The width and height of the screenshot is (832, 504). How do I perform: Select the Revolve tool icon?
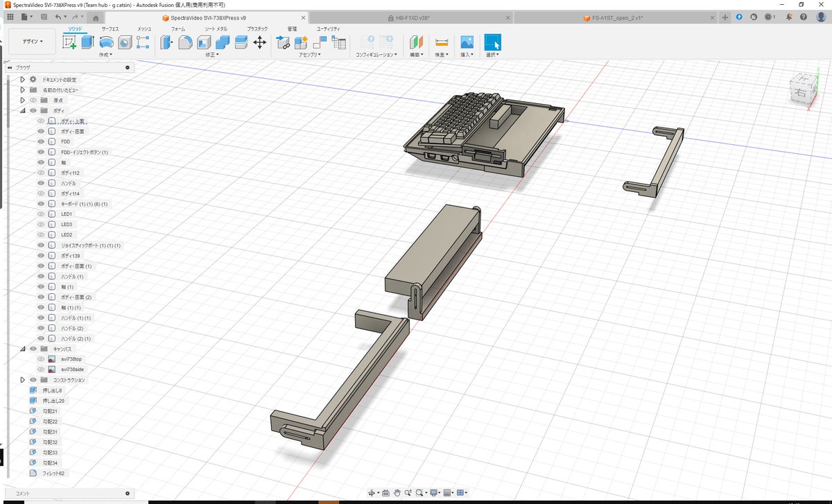pos(106,42)
